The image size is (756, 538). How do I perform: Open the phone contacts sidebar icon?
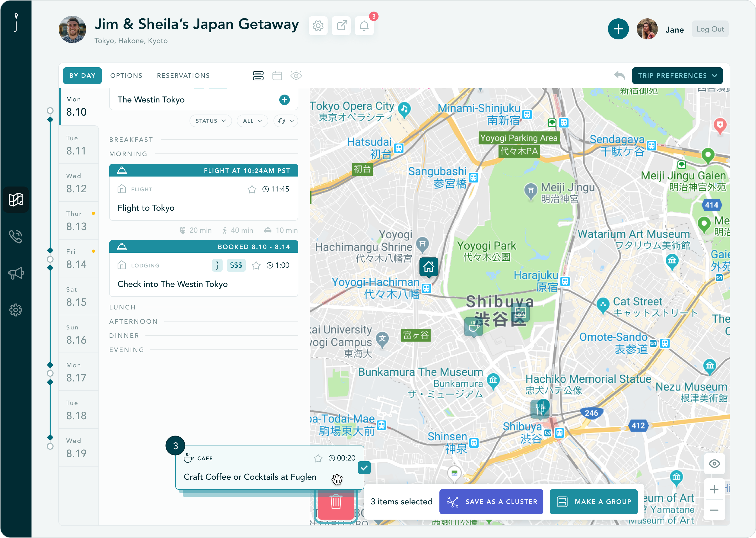pos(15,236)
